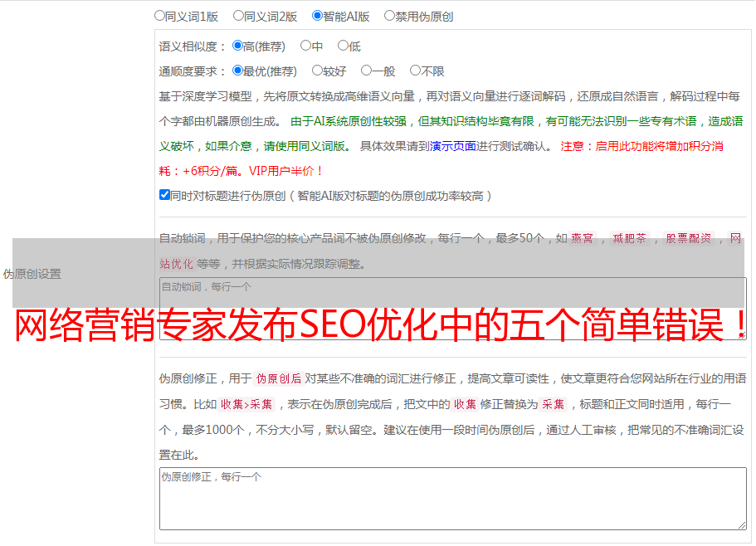The image size is (756, 546).
Task: Select the 同义词1版 radio option
Action: [x=160, y=16]
